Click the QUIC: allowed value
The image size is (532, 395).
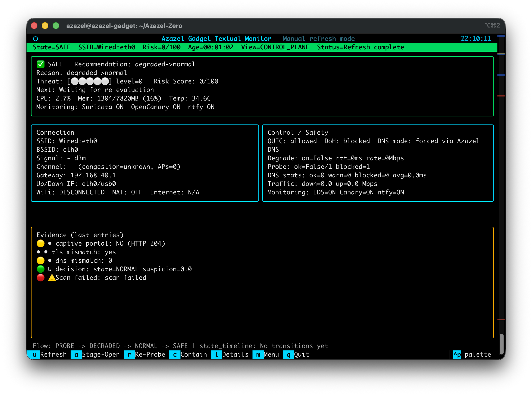point(292,141)
